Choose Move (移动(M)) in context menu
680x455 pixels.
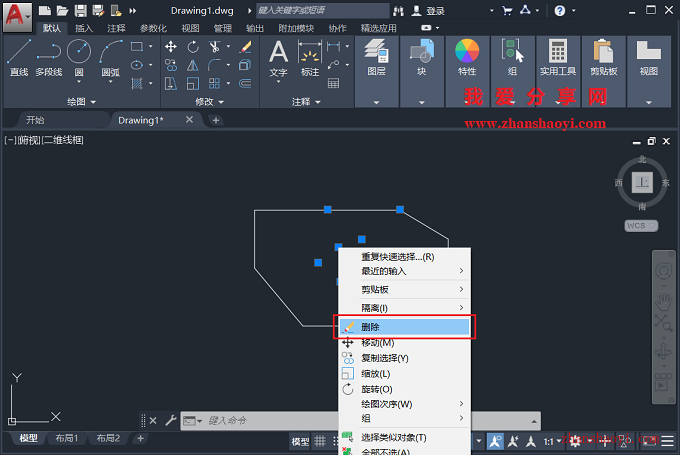click(404, 343)
